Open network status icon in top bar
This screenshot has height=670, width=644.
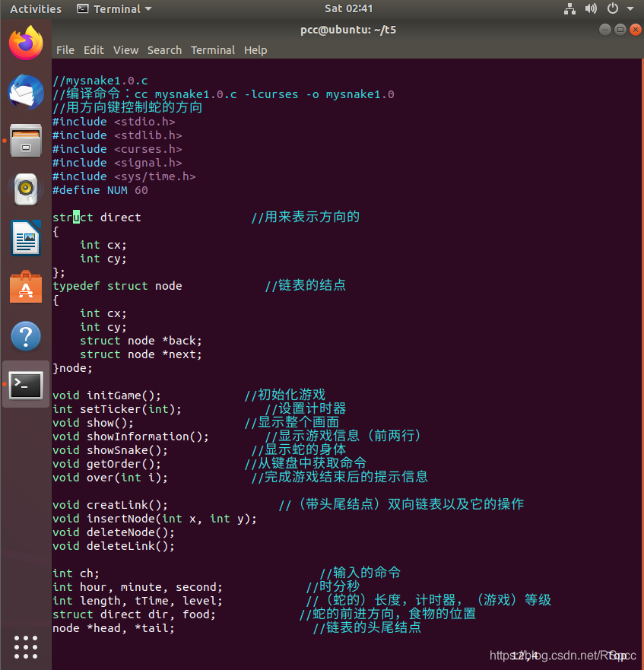[569, 8]
